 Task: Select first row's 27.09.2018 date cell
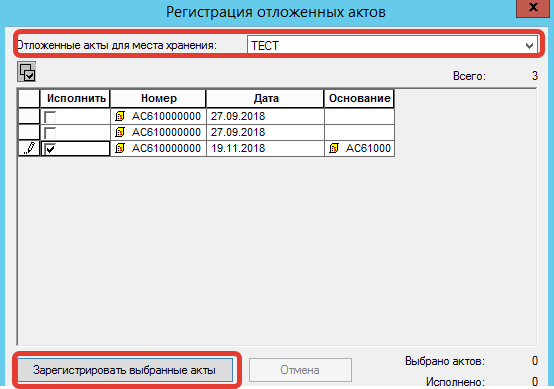tap(265, 116)
